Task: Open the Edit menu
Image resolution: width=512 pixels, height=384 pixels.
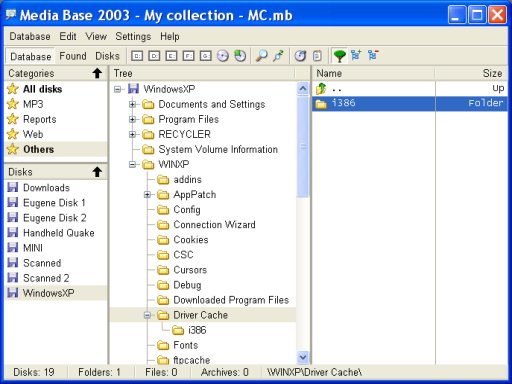Action: click(x=68, y=36)
